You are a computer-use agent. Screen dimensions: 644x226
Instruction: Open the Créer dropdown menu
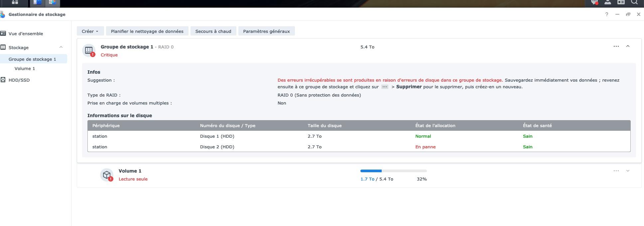[90, 31]
